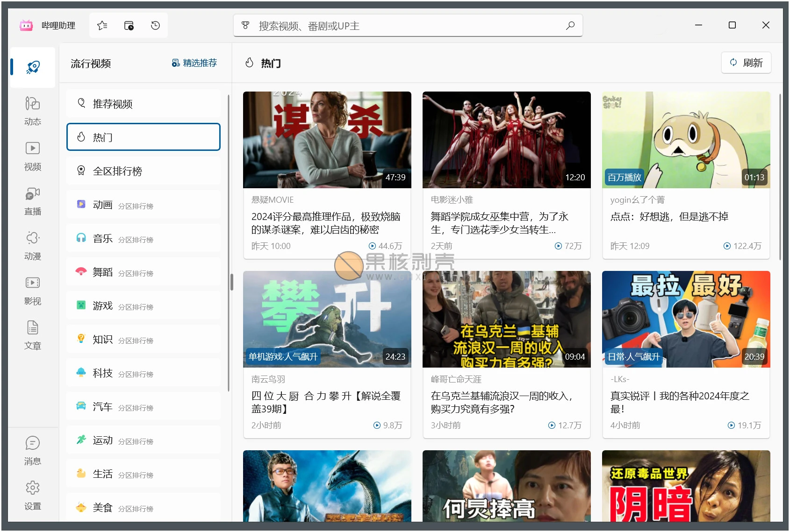Open the 音乐 分区排行榜 category

pyautogui.click(x=143, y=239)
